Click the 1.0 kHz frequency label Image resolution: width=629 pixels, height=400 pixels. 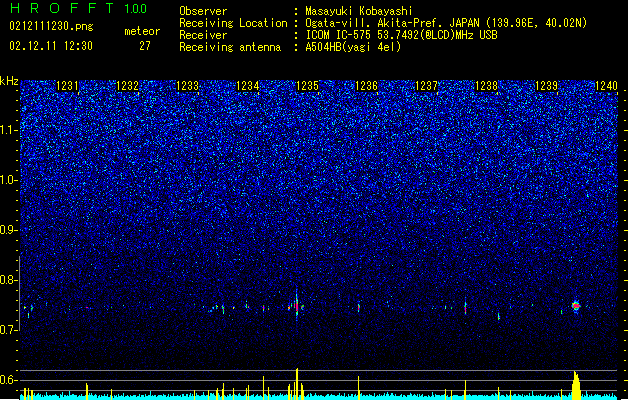[x=9, y=180]
